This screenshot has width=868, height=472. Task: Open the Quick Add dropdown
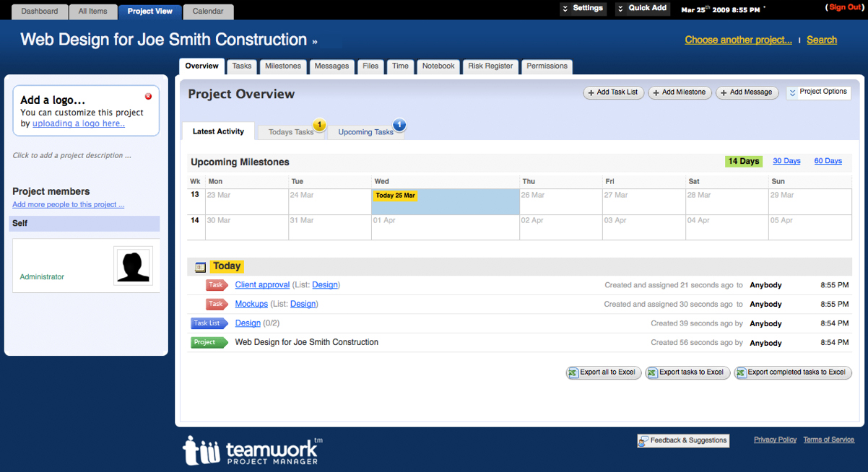(x=643, y=9)
